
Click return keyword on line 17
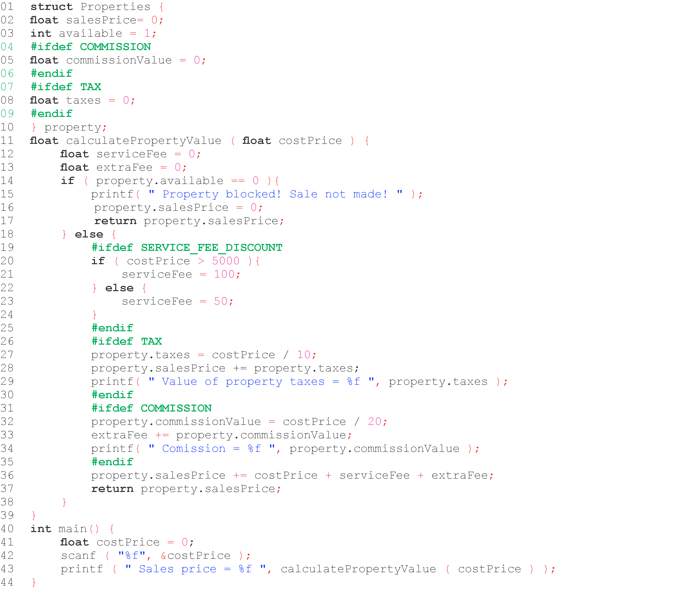coord(115,221)
